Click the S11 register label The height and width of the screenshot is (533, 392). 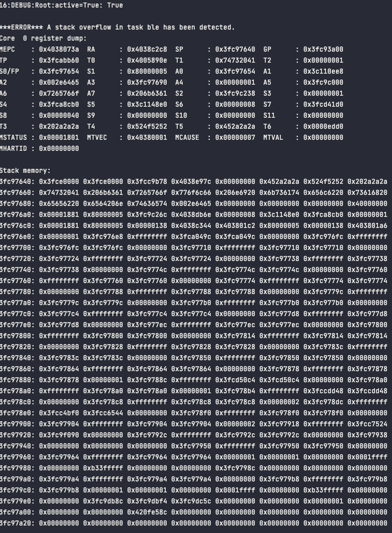[x=269, y=116]
